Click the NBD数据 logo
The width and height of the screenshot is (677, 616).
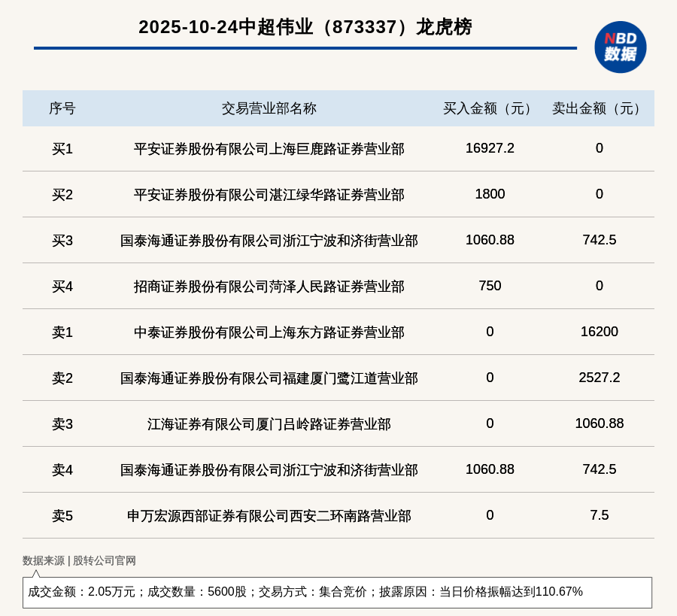620,47
